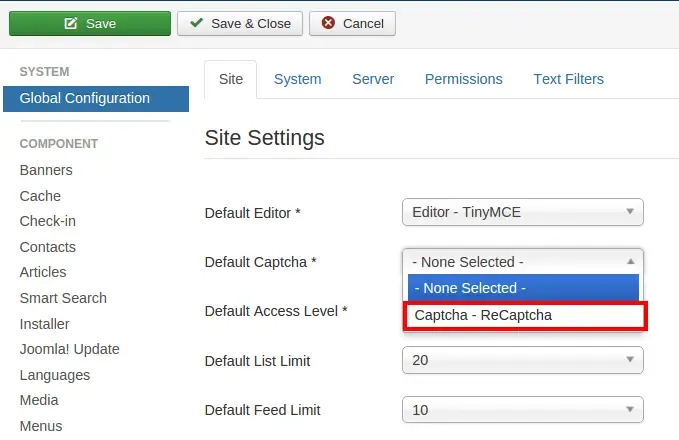This screenshot has height=440, width=679.
Task: Open the Default Feed Limit dropdown
Action: [523, 410]
